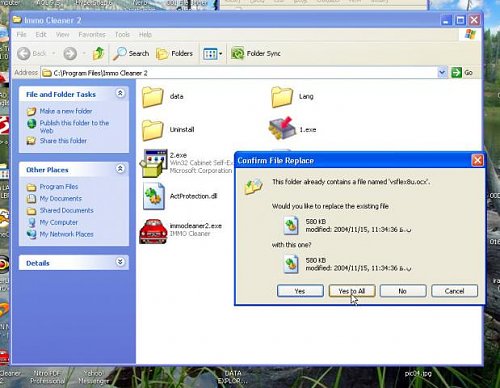Click the Publish to Web globe icon
Viewport: 500px width, 388px height.
(x=32, y=124)
